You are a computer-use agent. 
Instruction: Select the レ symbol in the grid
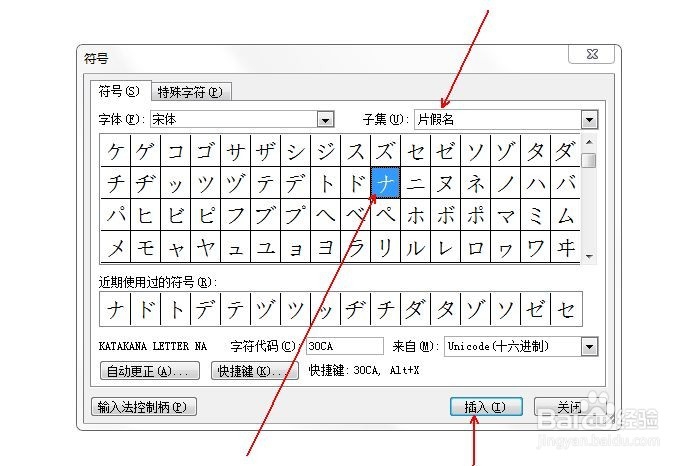(446, 247)
